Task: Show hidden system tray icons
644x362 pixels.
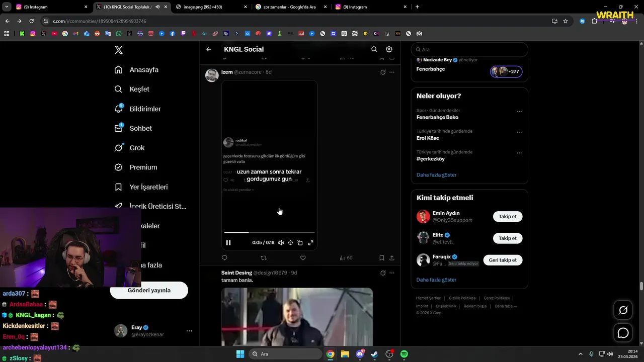Action: pyautogui.click(x=580, y=354)
